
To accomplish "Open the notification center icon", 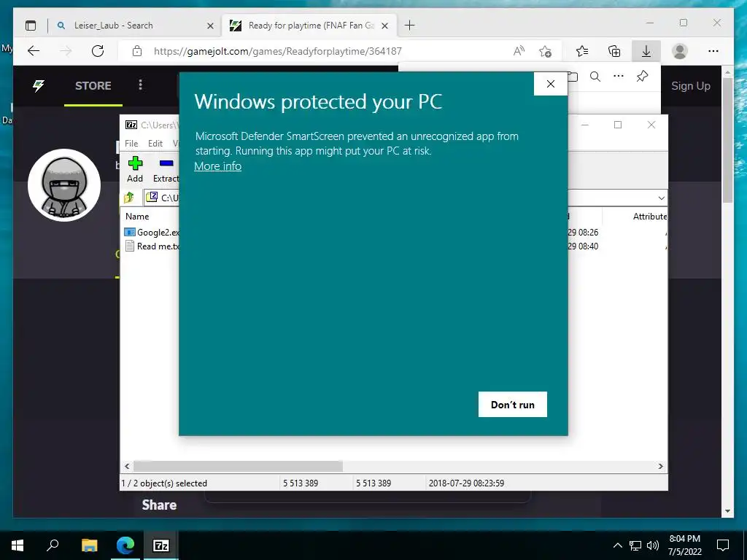I will pyautogui.click(x=723, y=545).
